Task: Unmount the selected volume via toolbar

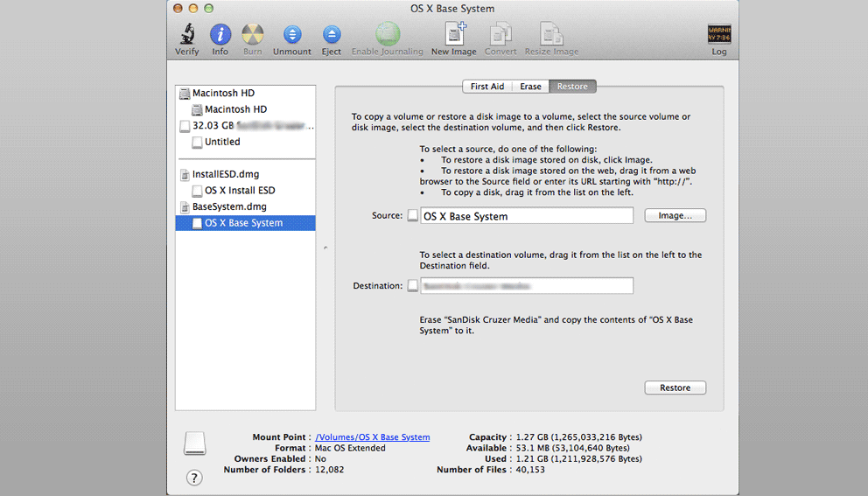Action: [292, 34]
